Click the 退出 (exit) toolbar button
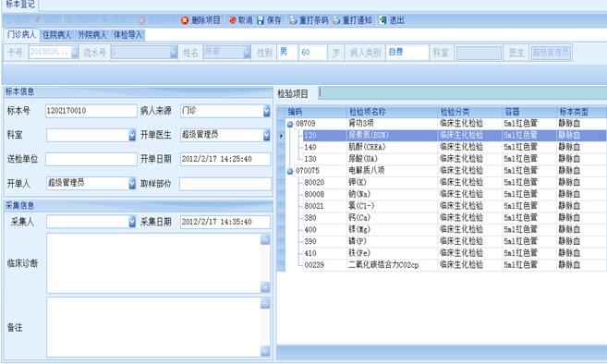The height and width of the screenshot is (364, 607). point(392,20)
